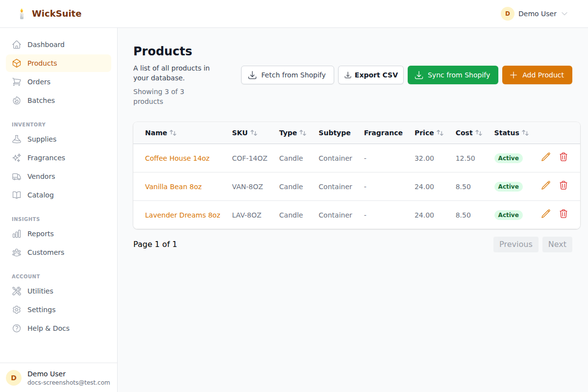Click the SKU column sort chevron

253,132
